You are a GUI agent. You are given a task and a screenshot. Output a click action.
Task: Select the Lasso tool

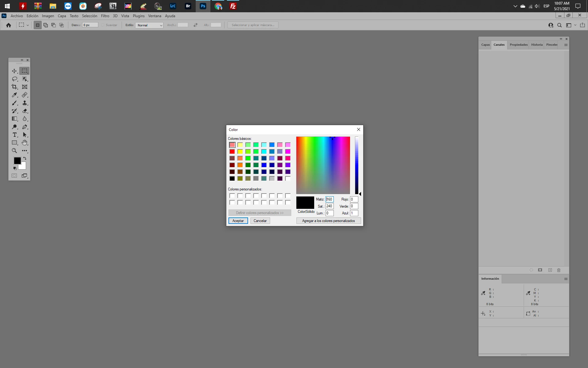14,79
